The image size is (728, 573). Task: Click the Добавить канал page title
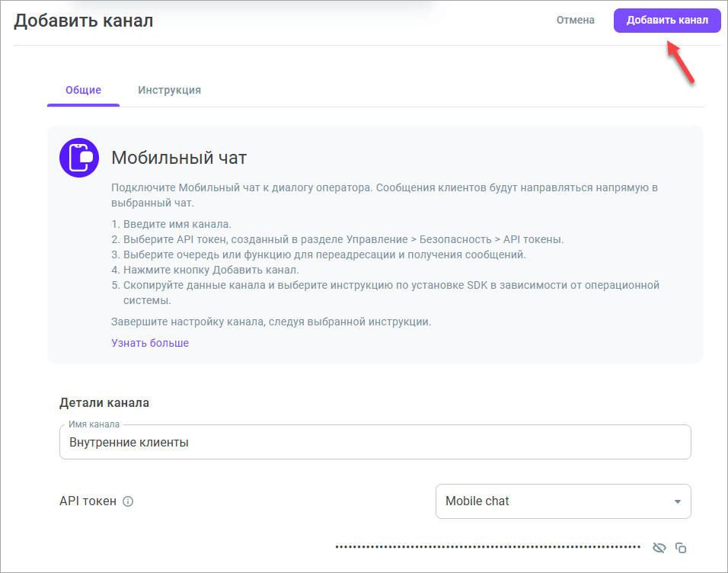(84, 21)
